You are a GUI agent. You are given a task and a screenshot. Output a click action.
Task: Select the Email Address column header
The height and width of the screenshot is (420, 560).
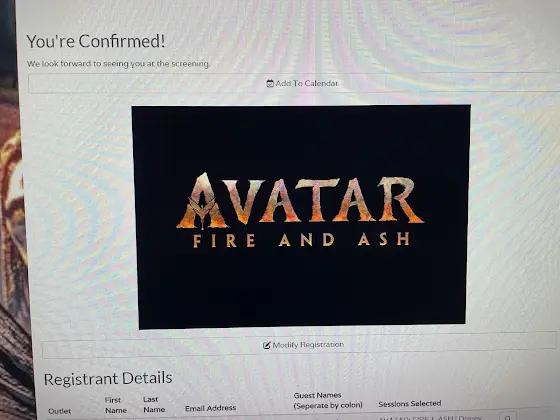point(210,408)
